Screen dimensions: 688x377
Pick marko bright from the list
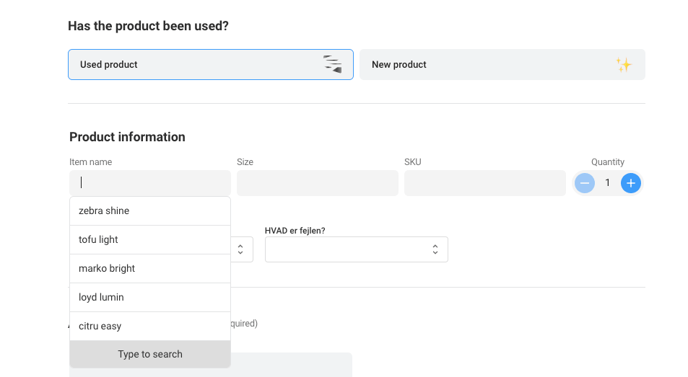(150, 268)
